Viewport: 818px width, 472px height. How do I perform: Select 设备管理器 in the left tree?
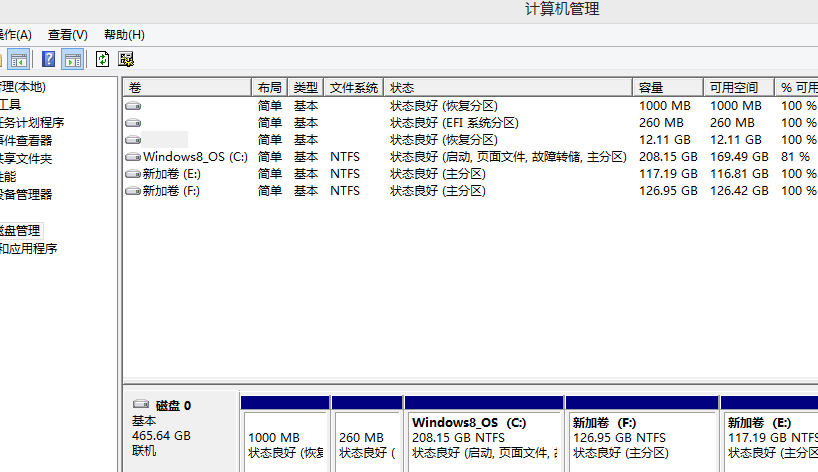(25, 194)
